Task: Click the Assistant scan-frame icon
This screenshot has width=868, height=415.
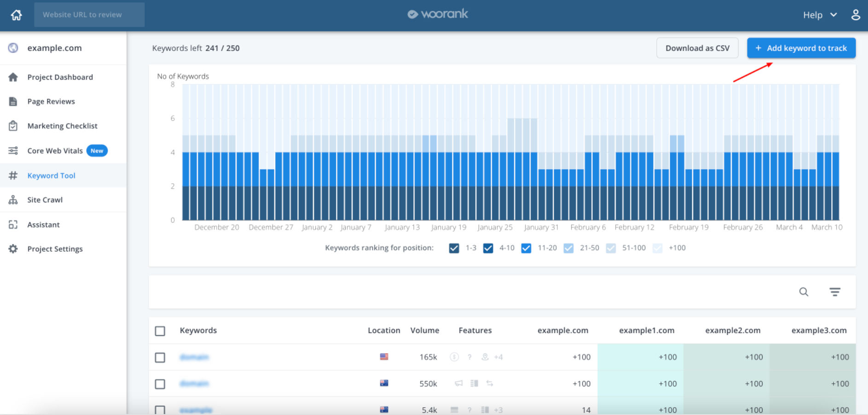Action: point(13,225)
